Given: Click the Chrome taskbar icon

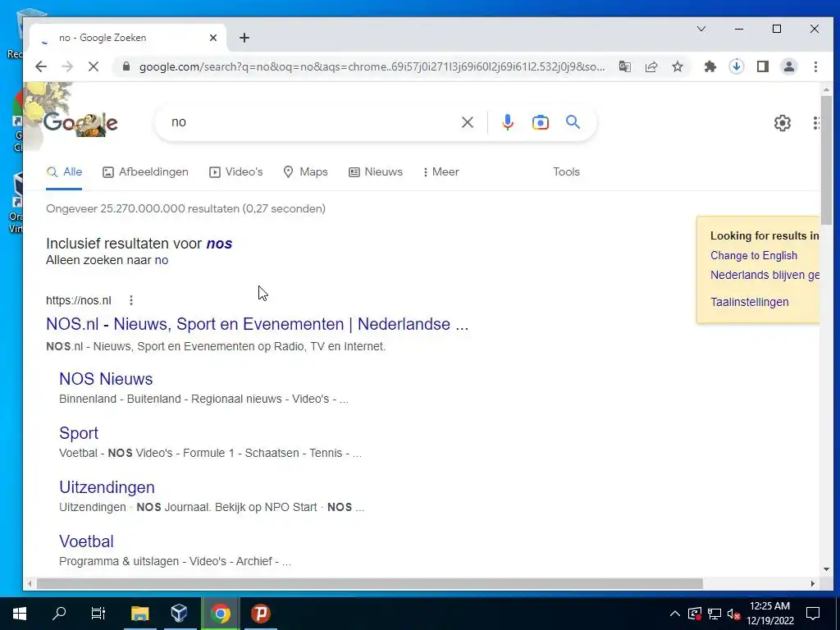Looking at the screenshot, I should (220, 614).
